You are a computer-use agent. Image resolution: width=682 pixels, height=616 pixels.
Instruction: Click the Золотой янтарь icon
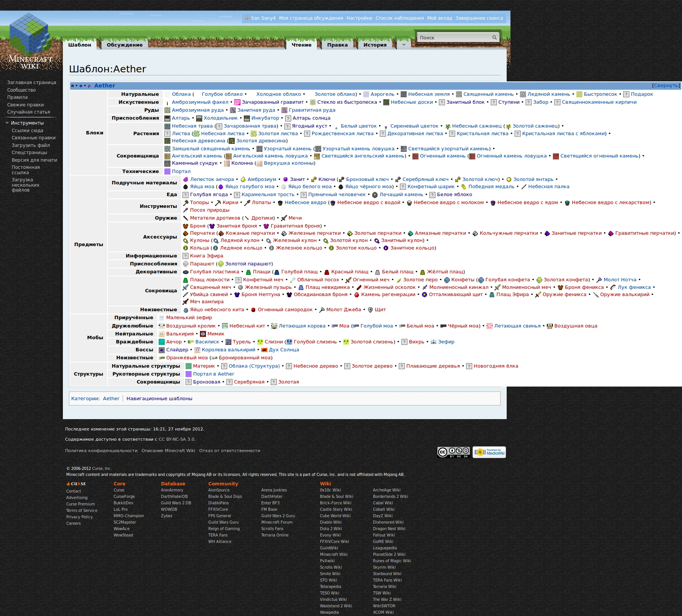click(509, 179)
